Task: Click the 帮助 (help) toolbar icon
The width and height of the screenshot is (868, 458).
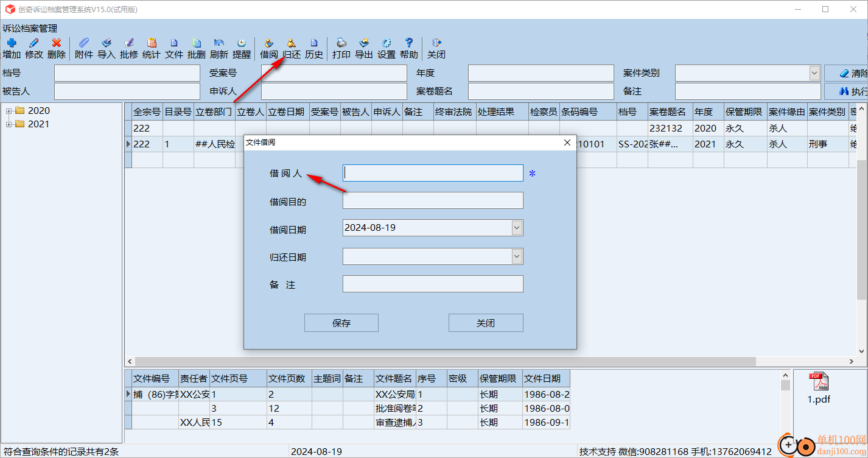Action: click(409, 48)
